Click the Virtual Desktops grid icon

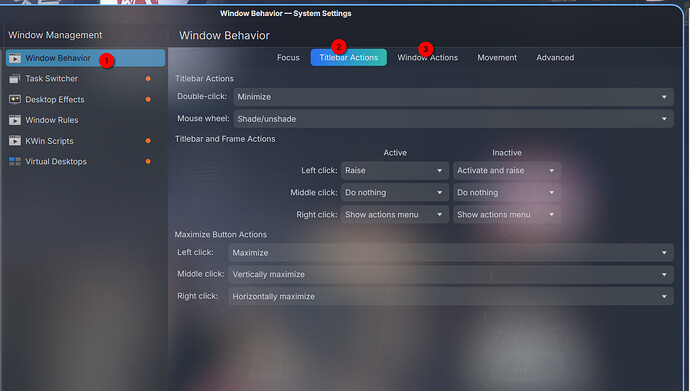coord(15,161)
